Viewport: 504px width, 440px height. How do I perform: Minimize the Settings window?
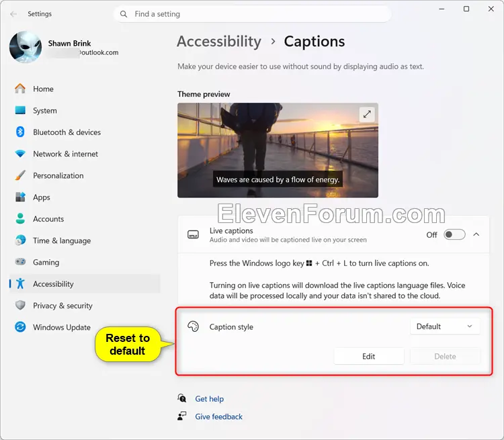pos(442,9)
